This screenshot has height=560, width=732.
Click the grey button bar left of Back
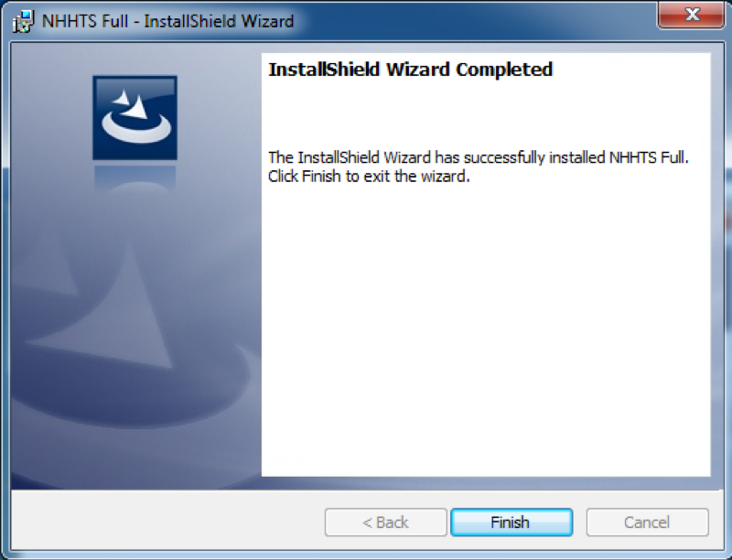[168, 522]
